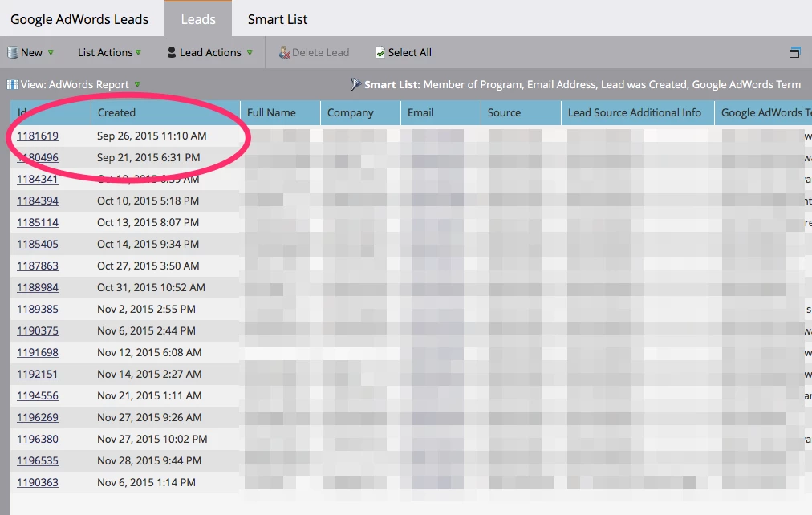Sort by the Created column header
Screen dimensions: 812x515
pos(165,112)
